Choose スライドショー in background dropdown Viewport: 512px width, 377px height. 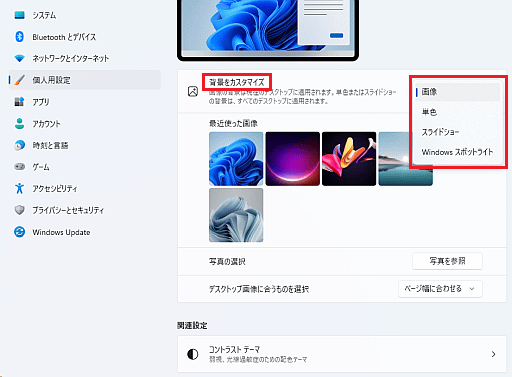pyautogui.click(x=457, y=132)
